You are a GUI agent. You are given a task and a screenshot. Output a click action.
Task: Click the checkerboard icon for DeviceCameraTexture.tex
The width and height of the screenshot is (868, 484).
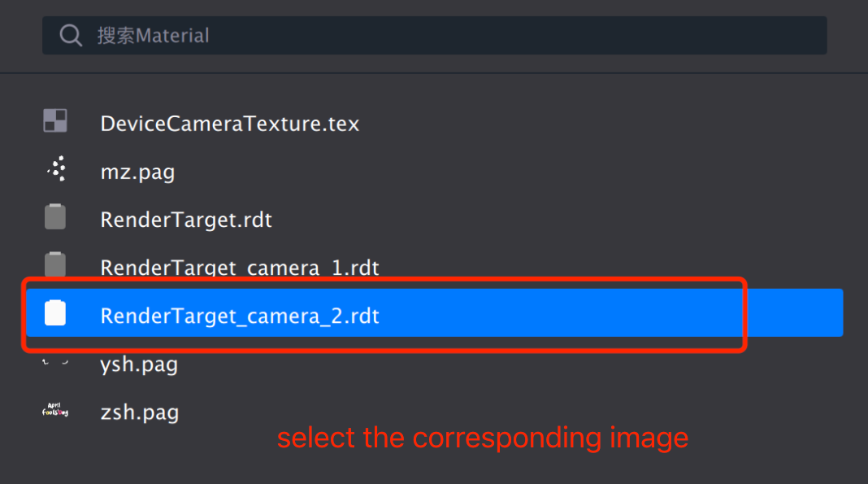point(55,121)
